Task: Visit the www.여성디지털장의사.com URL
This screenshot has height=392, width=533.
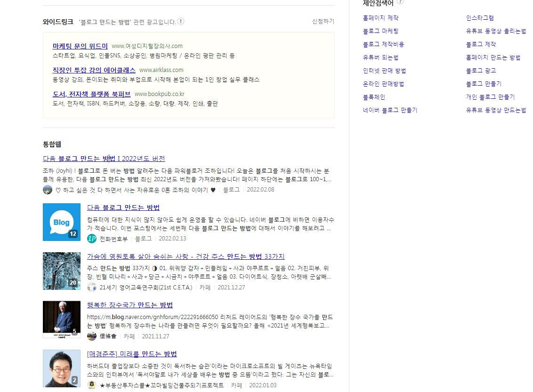Action: click(147, 46)
